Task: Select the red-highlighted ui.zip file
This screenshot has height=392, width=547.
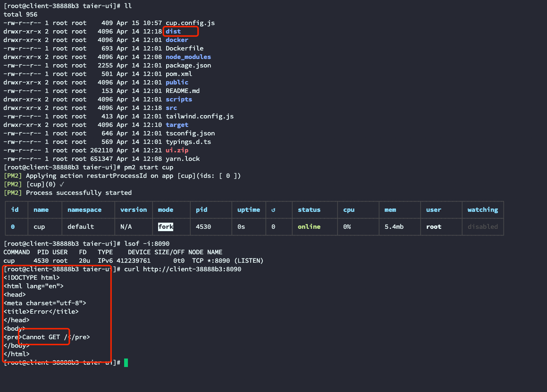Action: [177, 150]
